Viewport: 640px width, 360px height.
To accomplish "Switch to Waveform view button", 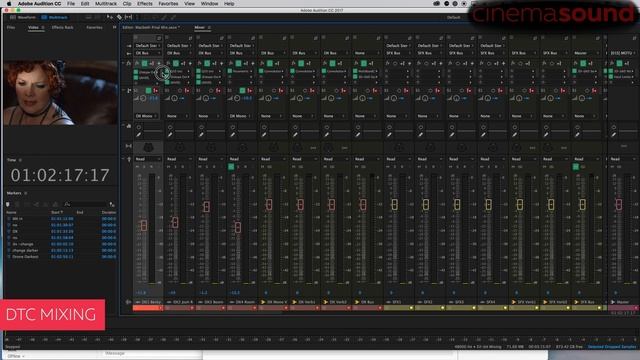I will pyautogui.click(x=23, y=18).
